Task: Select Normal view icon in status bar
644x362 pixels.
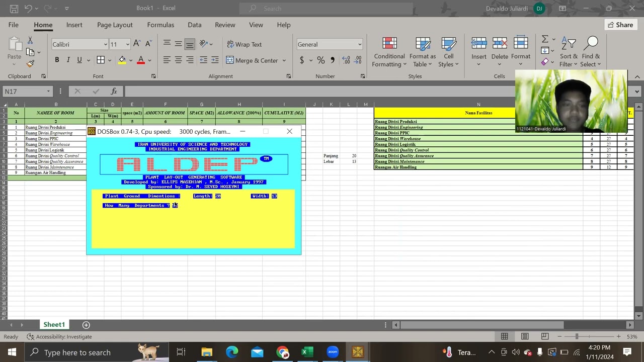Action: 505,336
